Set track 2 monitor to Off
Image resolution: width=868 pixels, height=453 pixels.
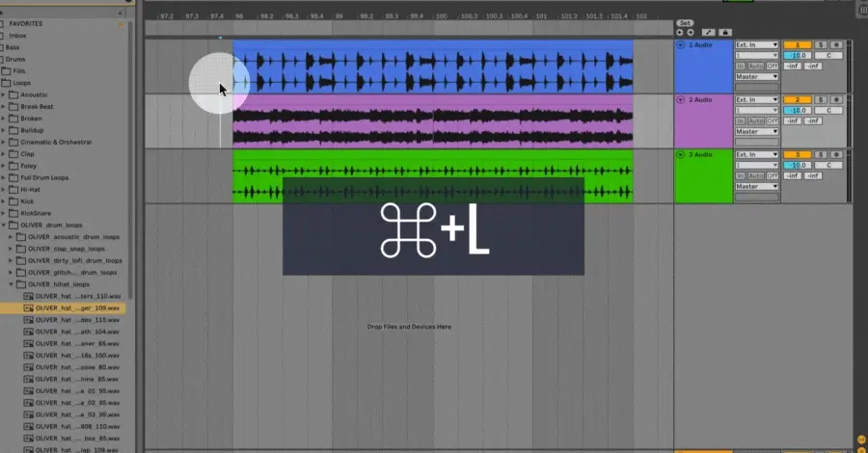pyautogui.click(x=773, y=120)
